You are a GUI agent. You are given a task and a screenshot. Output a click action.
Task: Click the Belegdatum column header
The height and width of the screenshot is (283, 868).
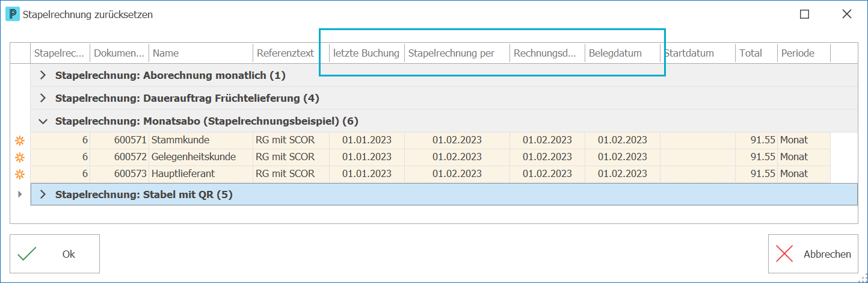(x=622, y=53)
